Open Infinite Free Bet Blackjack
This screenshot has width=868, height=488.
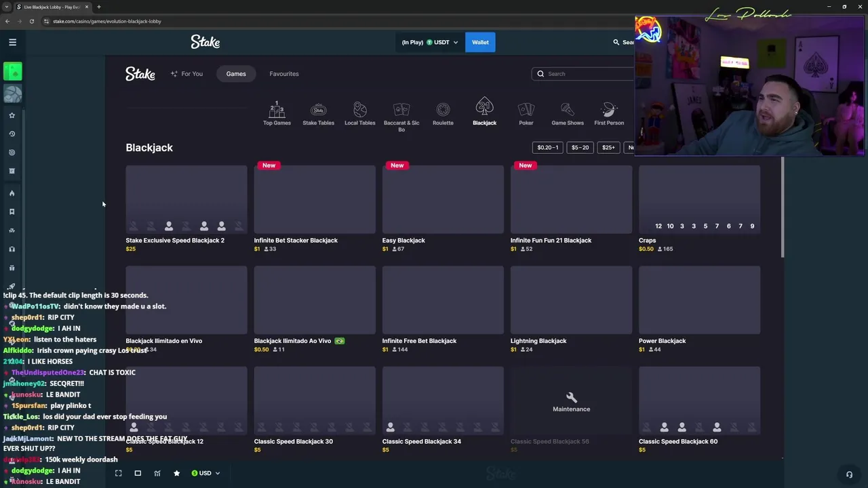pyautogui.click(x=443, y=300)
